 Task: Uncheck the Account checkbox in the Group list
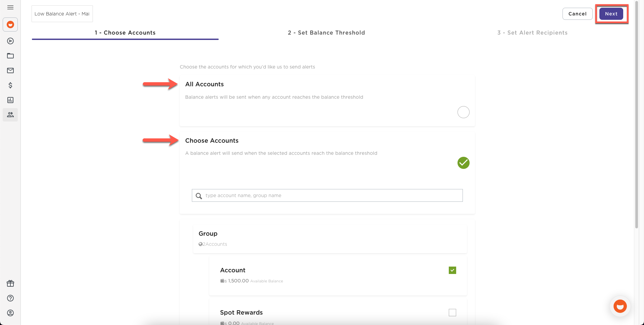(x=452, y=270)
